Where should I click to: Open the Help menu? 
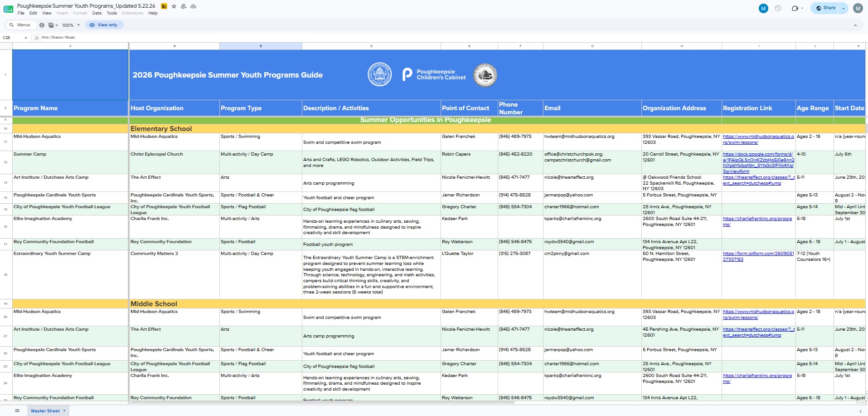pyautogui.click(x=153, y=13)
